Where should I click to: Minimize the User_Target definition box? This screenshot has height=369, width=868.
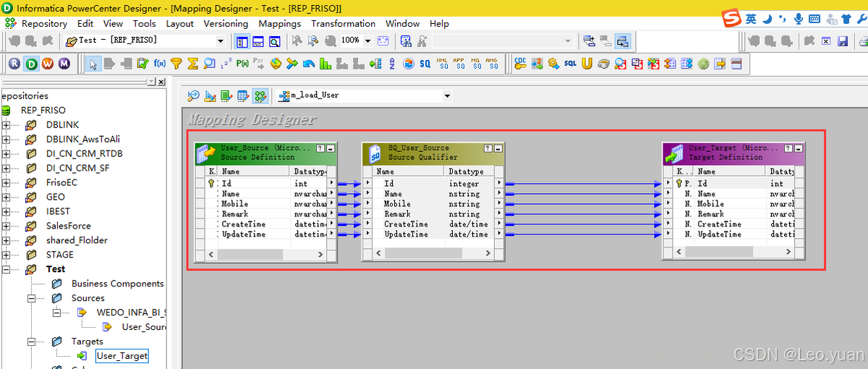point(799,148)
